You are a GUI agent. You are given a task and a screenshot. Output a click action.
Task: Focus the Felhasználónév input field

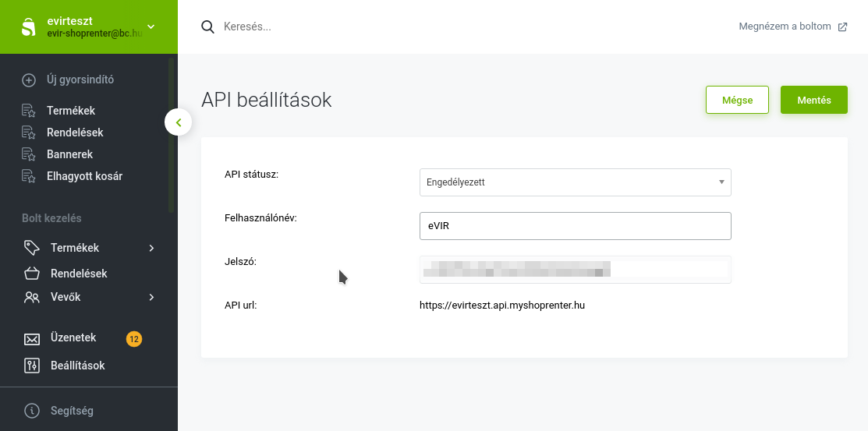[x=576, y=226]
